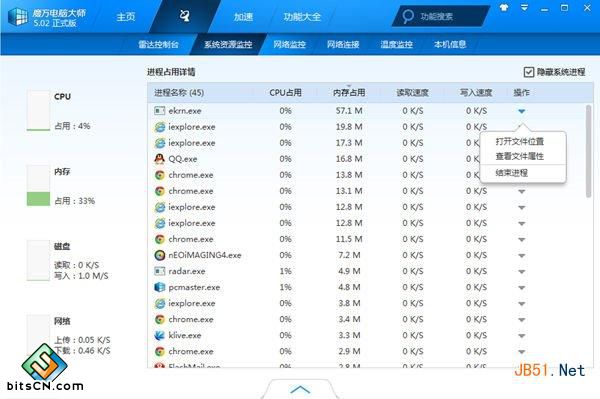This screenshot has height=399, width=600.
Task: Click the nEOiMAGING4.exe process icon
Action: (160, 255)
